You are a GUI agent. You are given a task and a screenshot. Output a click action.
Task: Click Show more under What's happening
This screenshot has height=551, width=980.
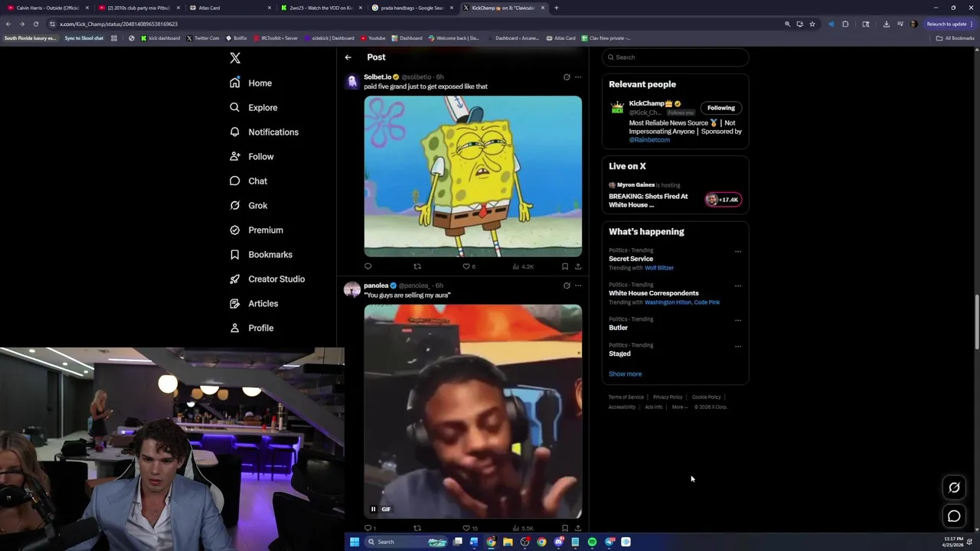click(625, 374)
